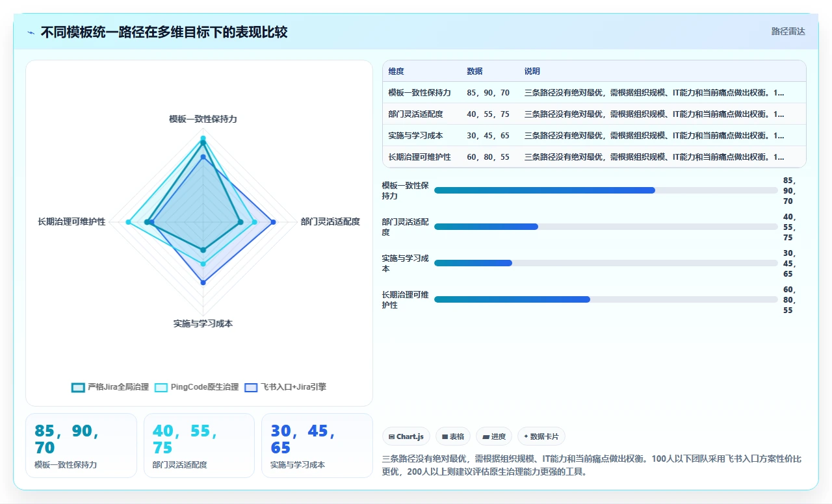Click the 数据 table column header
This screenshot has width=832, height=504.
point(474,71)
